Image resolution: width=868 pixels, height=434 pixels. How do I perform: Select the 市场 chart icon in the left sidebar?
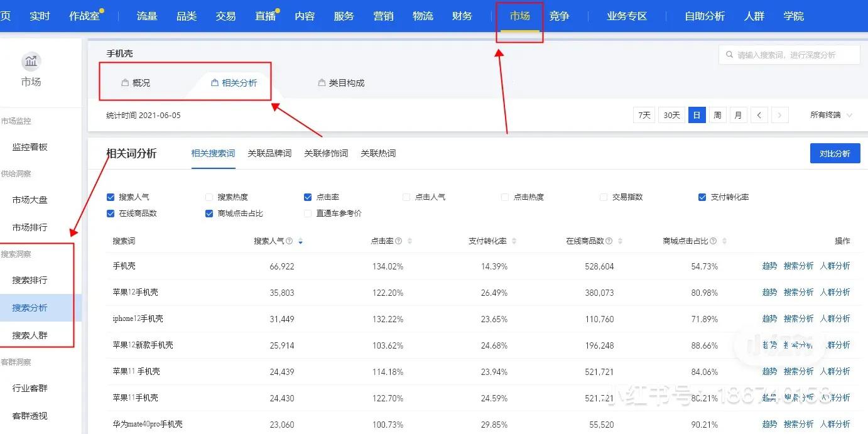point(31,62)
